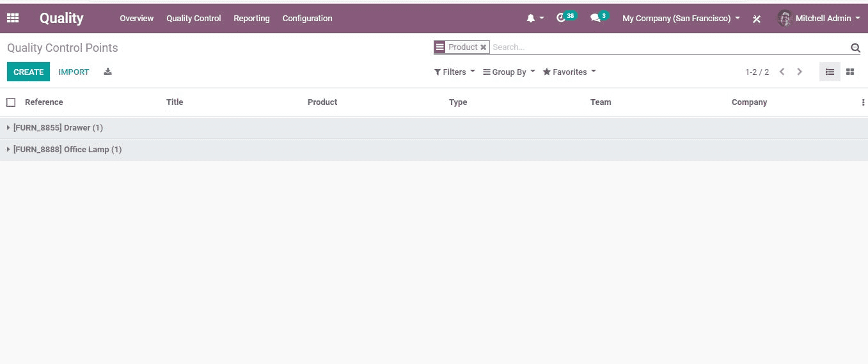Sort by Company column header
The height and width of the screenshot is (364, 868).
[x=749, y=102]
